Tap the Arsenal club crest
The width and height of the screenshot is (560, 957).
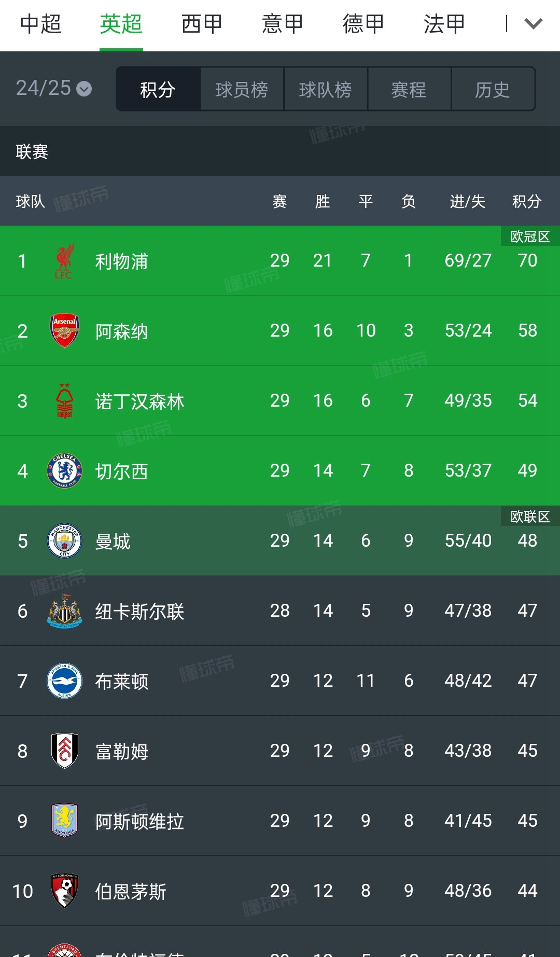pos(64,330)
